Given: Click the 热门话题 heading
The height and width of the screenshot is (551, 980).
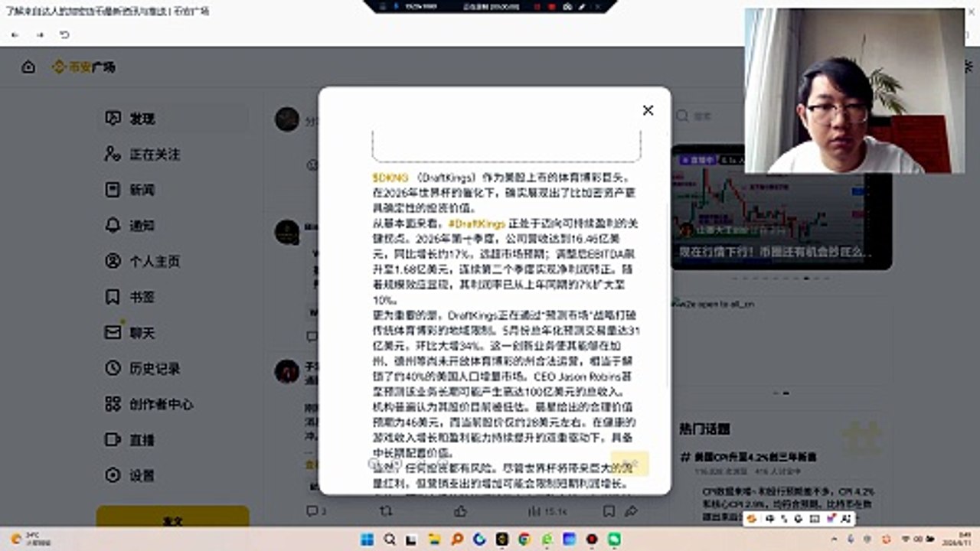Looking at the screenshot, I should [x=704, y=429].
